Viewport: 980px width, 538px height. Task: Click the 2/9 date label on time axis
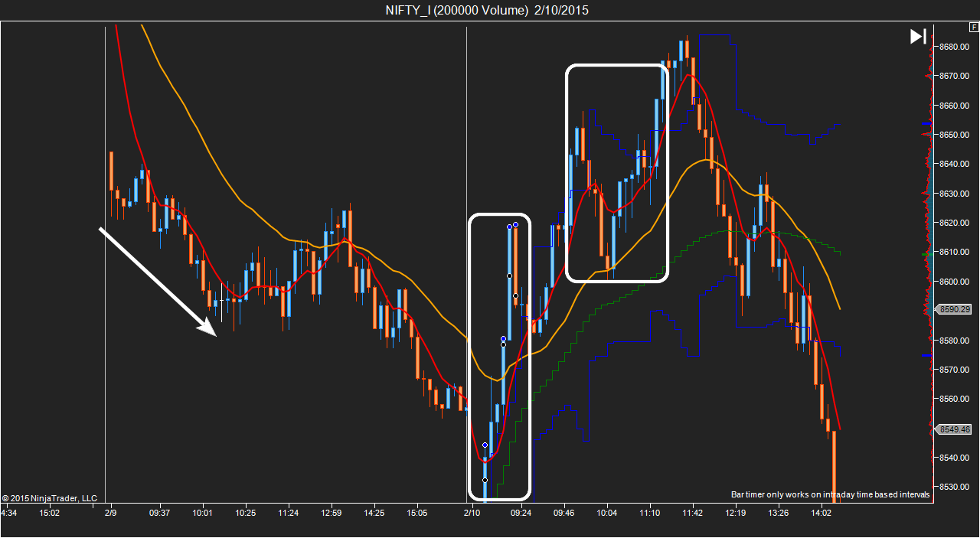pyautogui.click(x=110, y=513)
